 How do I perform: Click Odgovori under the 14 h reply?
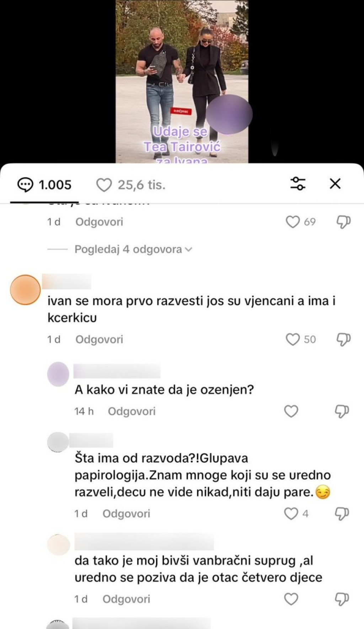[132, 411]
